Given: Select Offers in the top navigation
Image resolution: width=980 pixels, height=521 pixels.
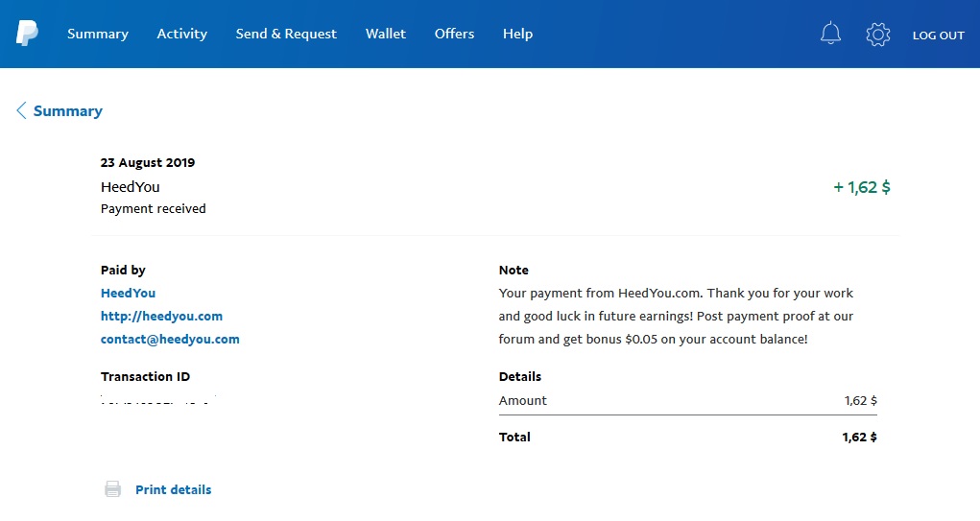Looking at the screenshot, I should point(454,34).
